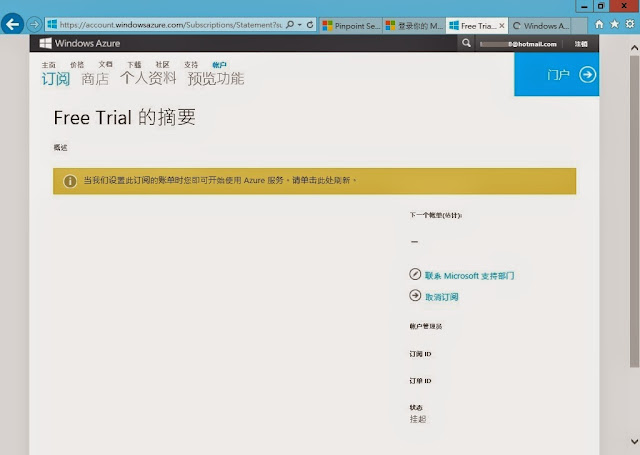The width and height of the screenshot is (640, 455).
Task: Click the Windows Azure logo
Action: tap(80, 43)
